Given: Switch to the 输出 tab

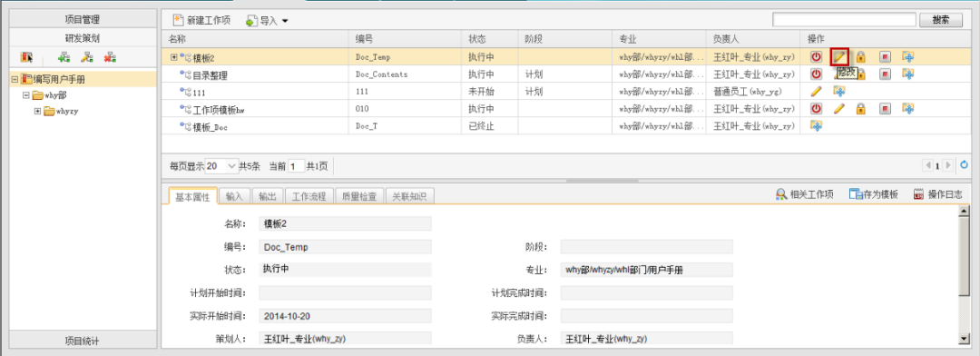Looking at the screenshot, I should tap(268, 196).
